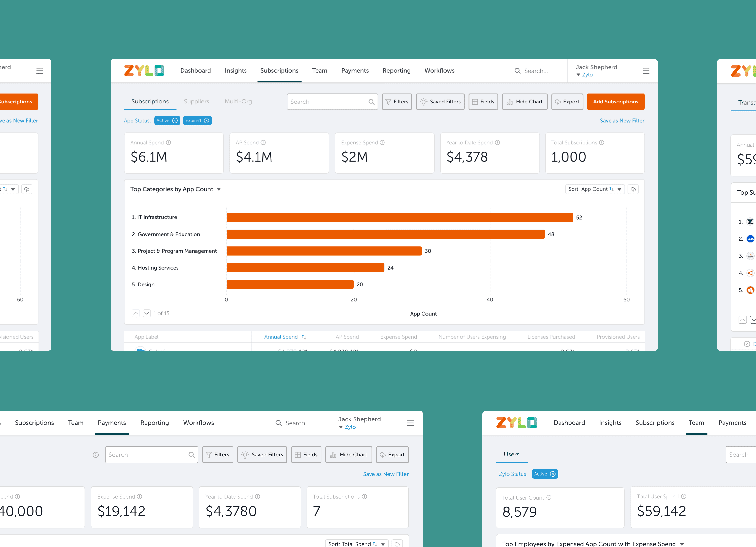Click Save as New Filter link
The height and width of the screenshot is (547, 756).
point(622,121)
